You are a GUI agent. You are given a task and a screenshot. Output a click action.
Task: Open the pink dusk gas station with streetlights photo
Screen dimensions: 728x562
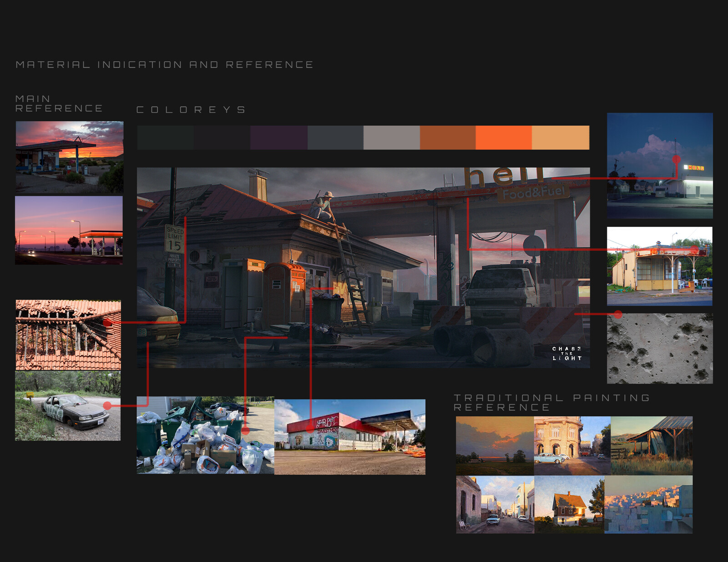coord(69,230)
